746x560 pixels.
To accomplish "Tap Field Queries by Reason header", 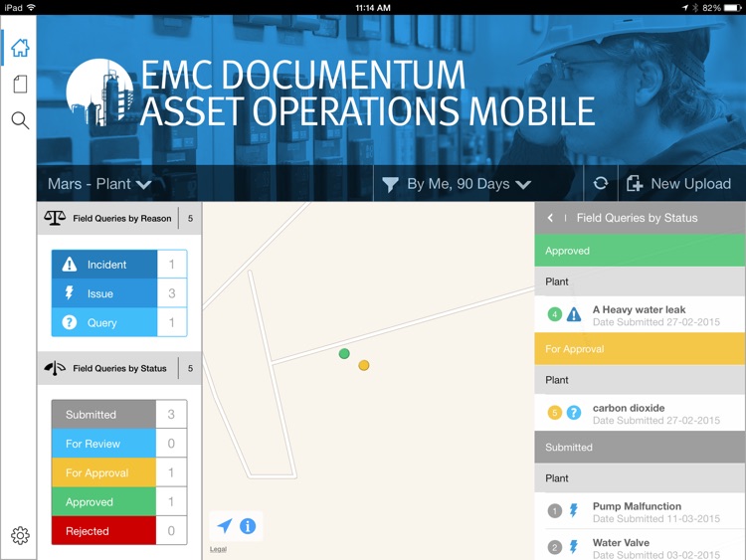I will [x=119, y=218].
